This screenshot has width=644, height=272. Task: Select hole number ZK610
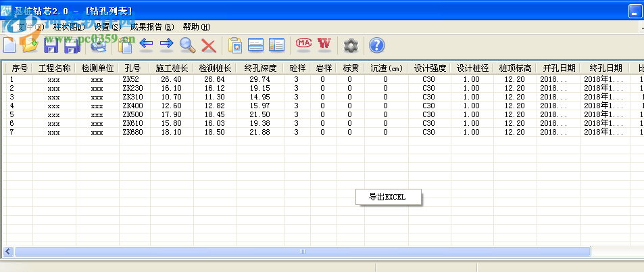(133, 123)
